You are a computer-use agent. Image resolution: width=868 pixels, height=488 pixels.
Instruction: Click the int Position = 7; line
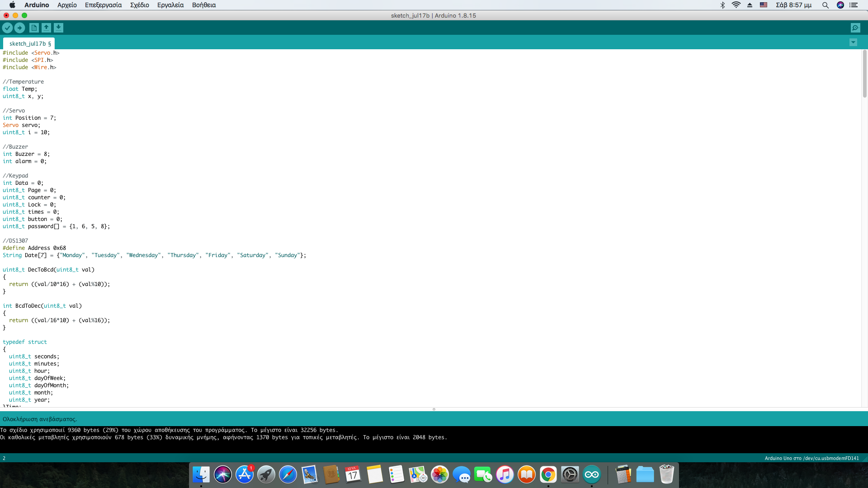[29, 118]
